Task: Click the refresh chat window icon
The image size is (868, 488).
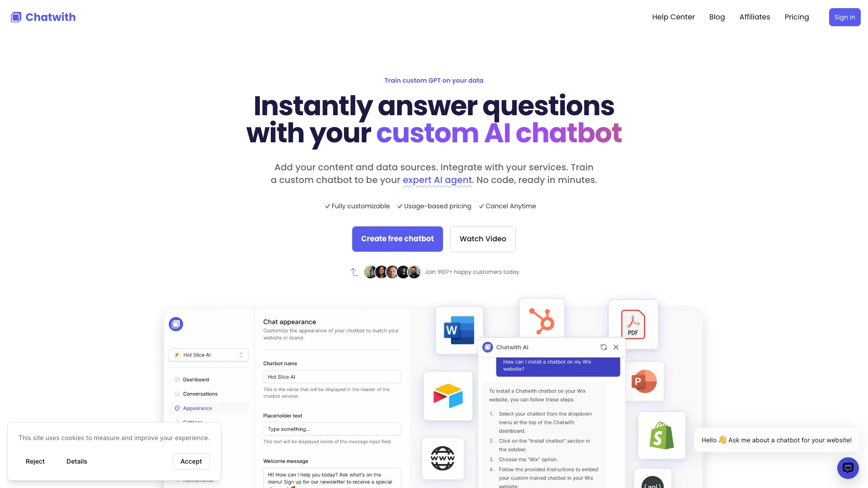Action: point(603,347)
